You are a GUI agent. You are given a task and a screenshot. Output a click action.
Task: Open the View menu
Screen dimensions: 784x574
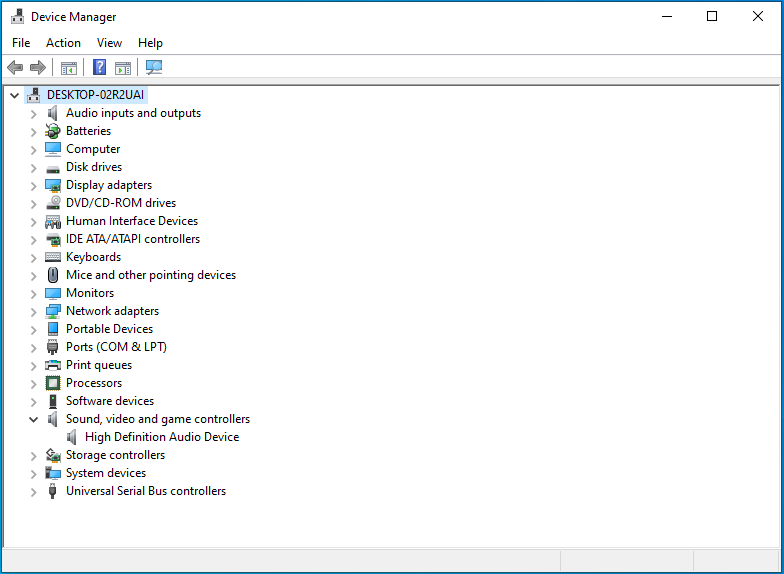tap(109, 43)
